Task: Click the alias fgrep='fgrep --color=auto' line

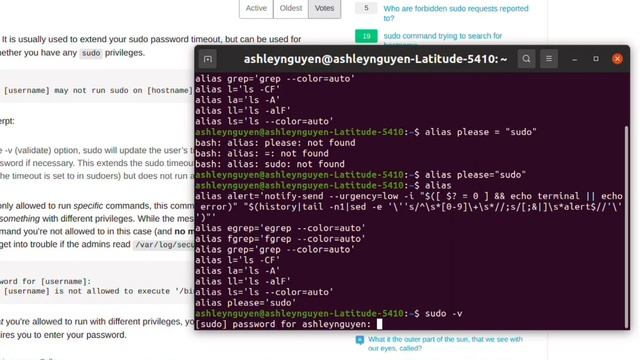Action: (280, 239)
